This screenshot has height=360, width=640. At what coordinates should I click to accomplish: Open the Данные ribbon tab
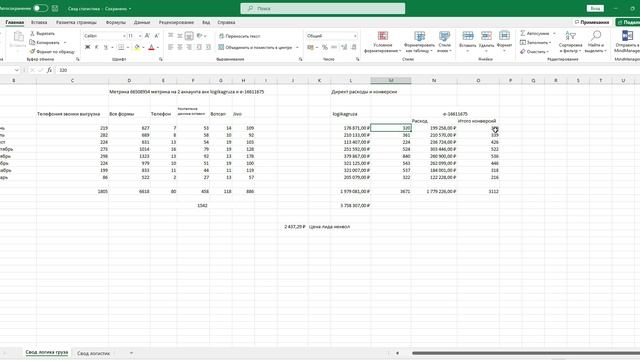point(142,22)
